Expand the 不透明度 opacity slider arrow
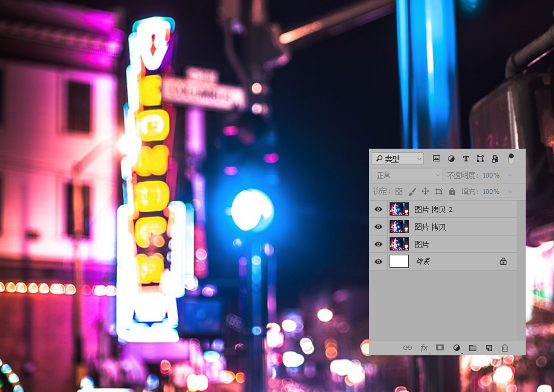The width and height of the screenshot is (554, 392). (x=510, y=175)
